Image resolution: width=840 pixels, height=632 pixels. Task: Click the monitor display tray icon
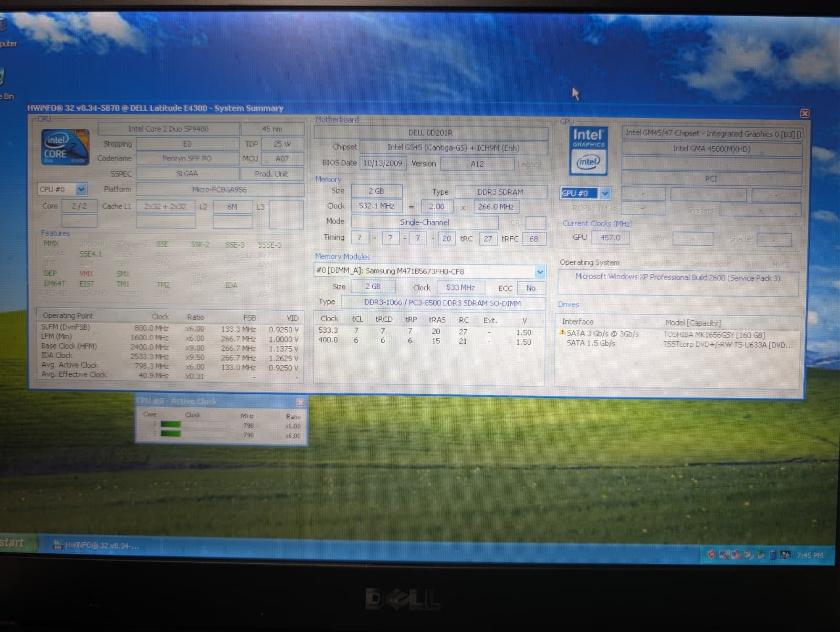(x=785, y=555)
